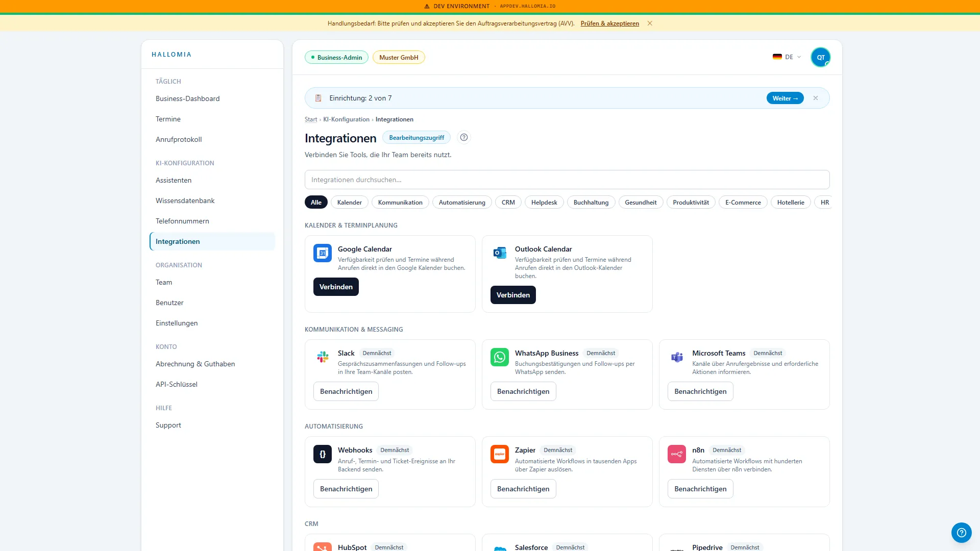Open Abrechnung & Guthaben in sidebar

point(212,364)
